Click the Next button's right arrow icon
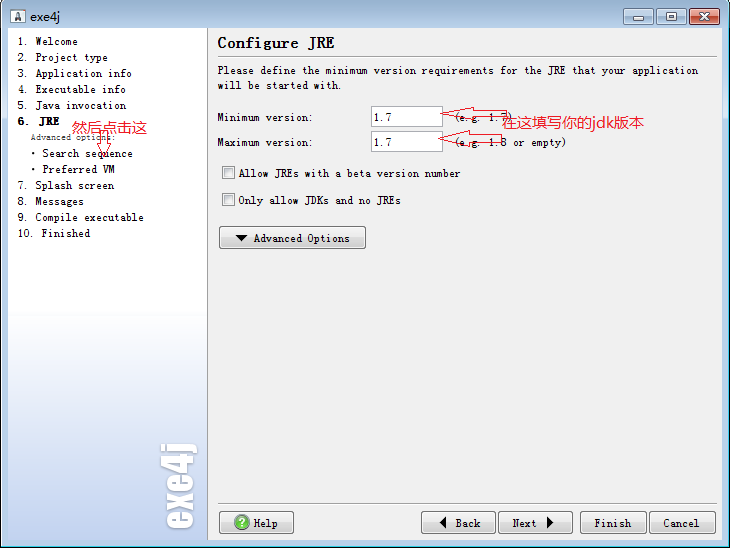 (x=551, y=523)
